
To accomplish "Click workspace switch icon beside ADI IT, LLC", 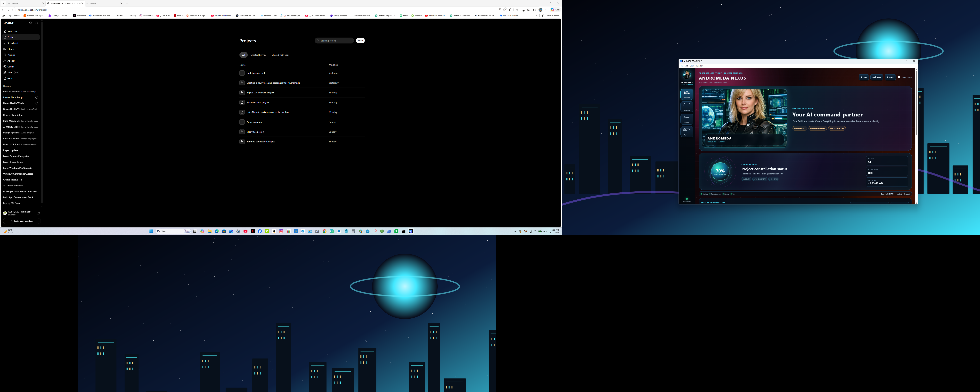I will [x=38, y=213].
